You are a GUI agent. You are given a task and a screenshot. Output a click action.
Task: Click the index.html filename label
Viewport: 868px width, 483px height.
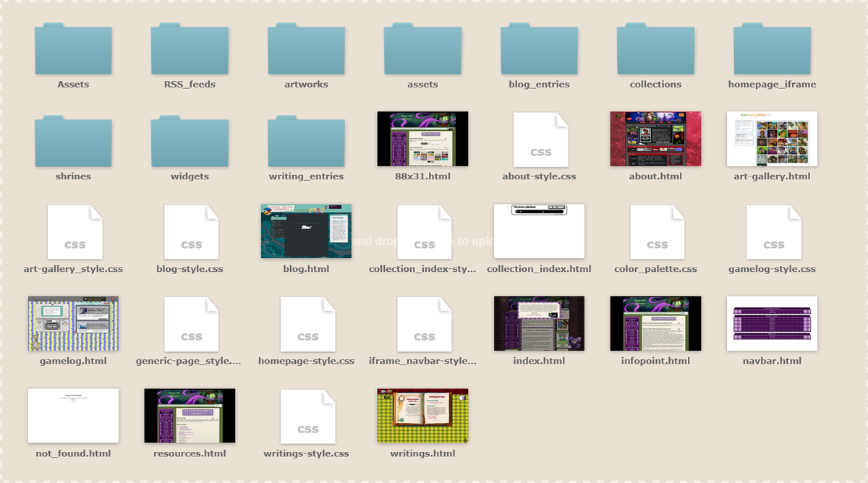(x=539, y=361)
